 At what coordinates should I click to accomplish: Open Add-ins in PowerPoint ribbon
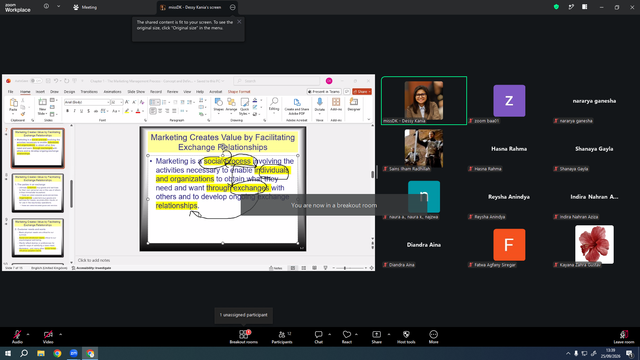[336, 104]
